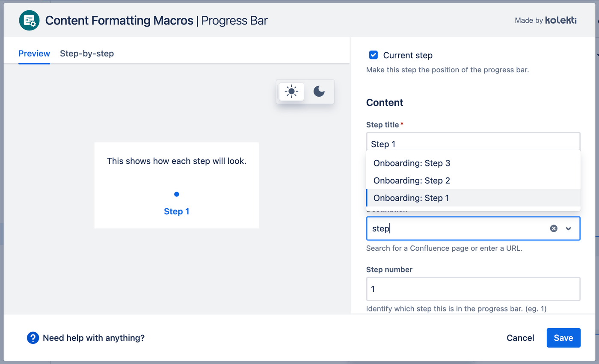
Task: Switch to the Step-by-step tab
Action: (87, 53)
